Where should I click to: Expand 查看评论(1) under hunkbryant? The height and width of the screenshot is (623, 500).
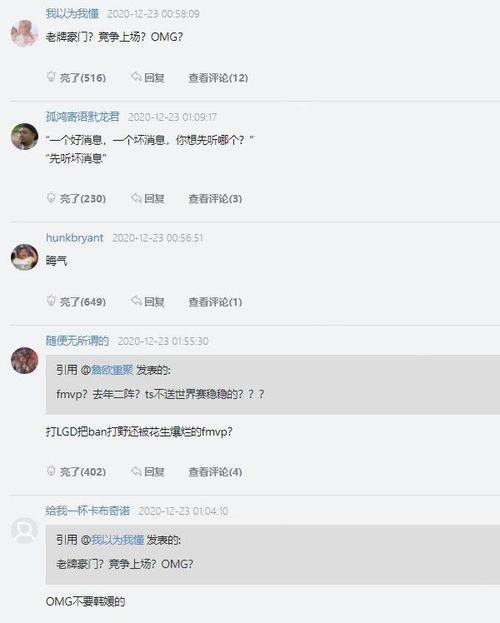click(x=215, y=302)
